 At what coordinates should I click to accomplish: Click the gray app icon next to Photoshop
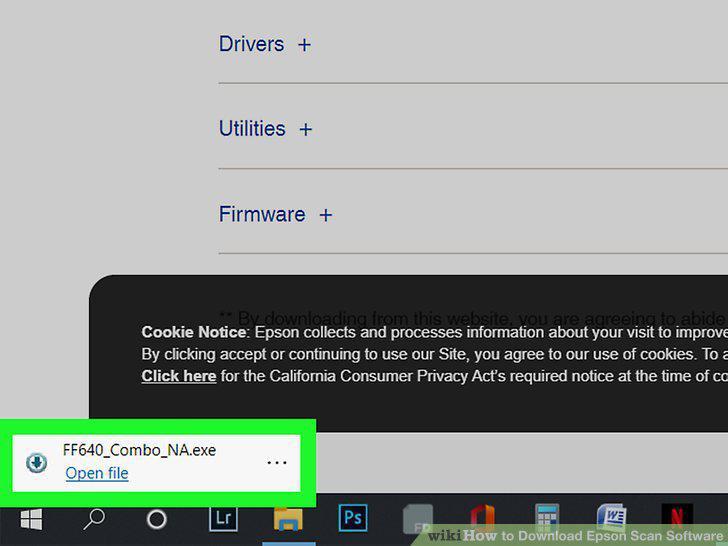pos(418,519)
